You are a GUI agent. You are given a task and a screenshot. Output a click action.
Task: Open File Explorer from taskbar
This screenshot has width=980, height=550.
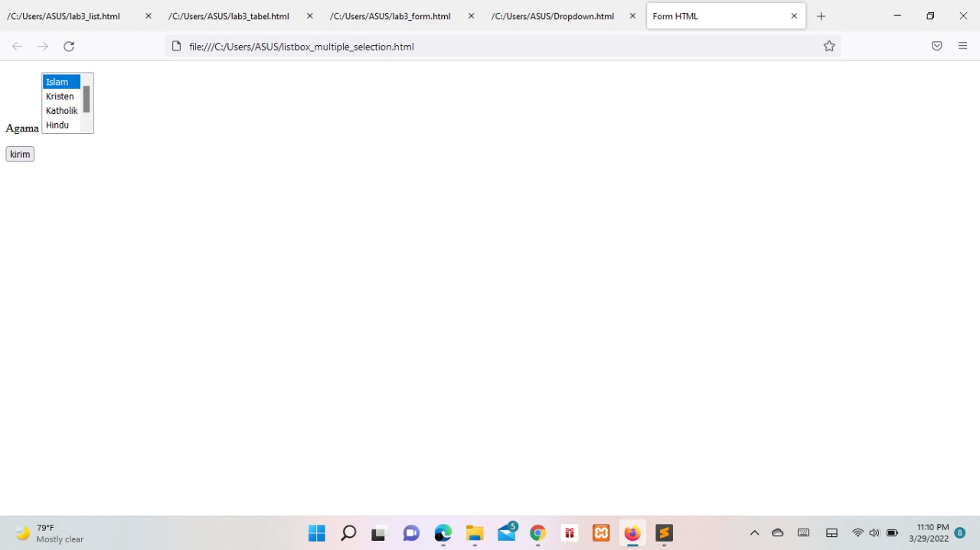tap(475, 533)
